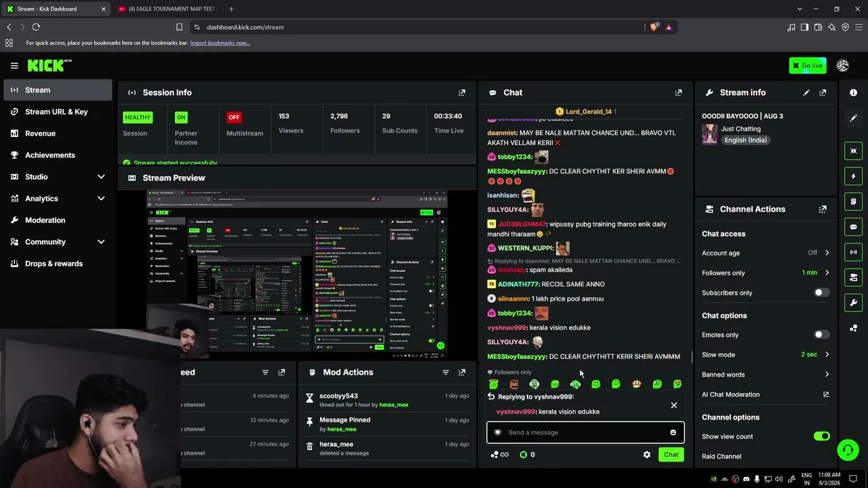
Task: Turn off Show view count
Action: click(821, 436)
